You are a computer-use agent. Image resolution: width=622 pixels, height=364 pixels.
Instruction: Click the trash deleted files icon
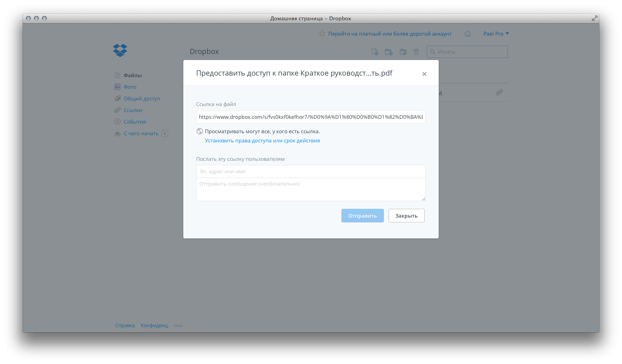(416, 52)
